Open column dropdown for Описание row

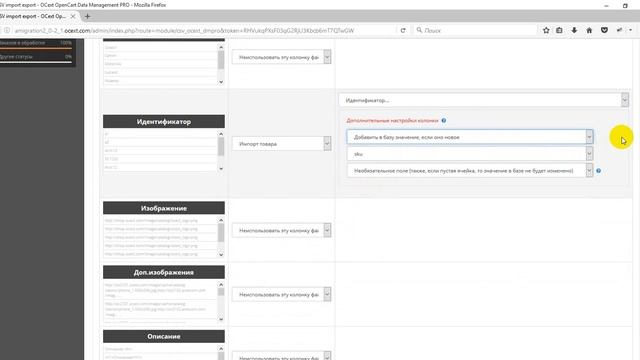point(281,356)
